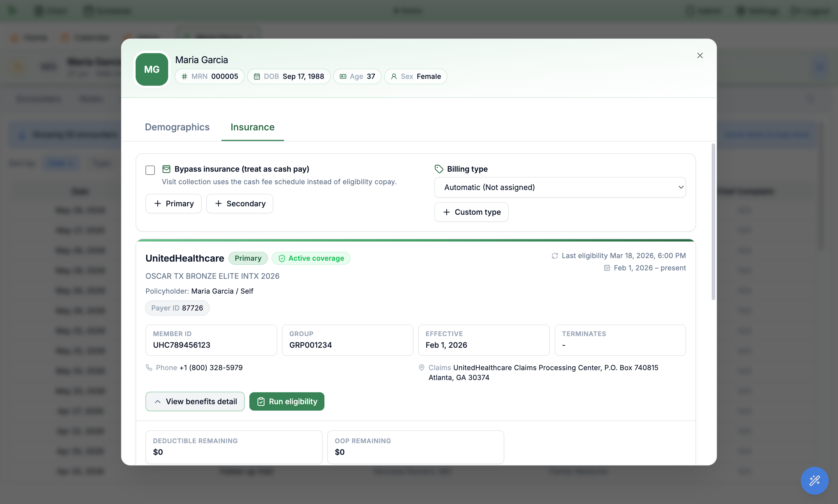This screenshot has height=504, width=838.
Task: Click the Last eligibility refresh icon
Action: tap(555, 256)
